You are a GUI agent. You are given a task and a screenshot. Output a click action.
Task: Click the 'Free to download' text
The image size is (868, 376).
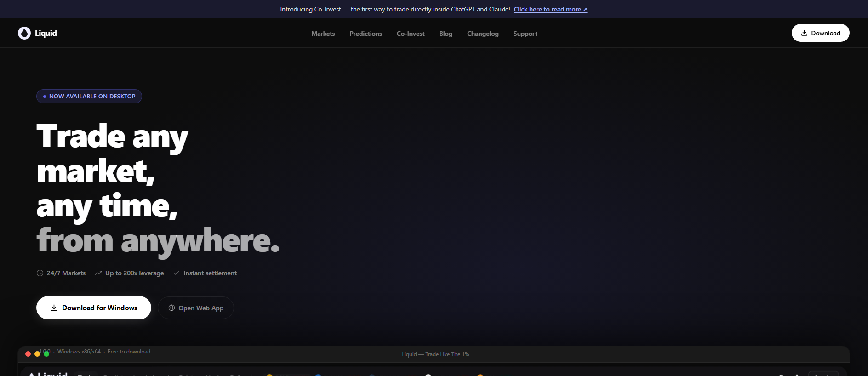[129, 352]
